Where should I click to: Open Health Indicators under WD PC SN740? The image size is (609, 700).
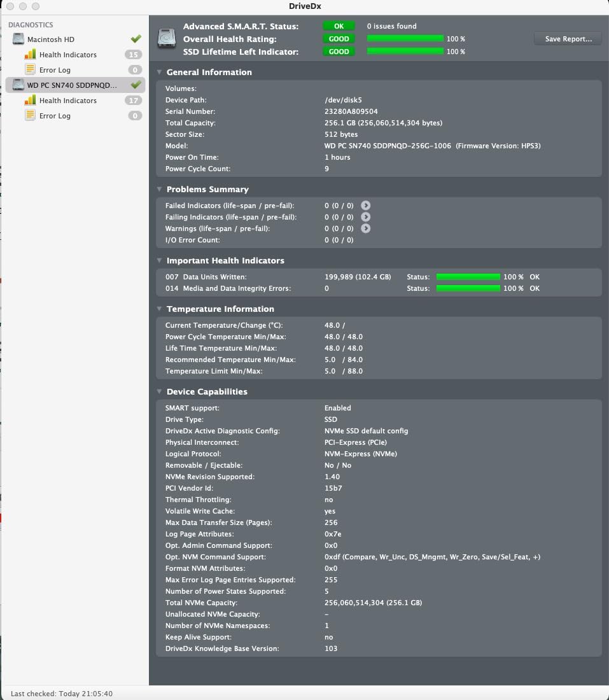68,101
